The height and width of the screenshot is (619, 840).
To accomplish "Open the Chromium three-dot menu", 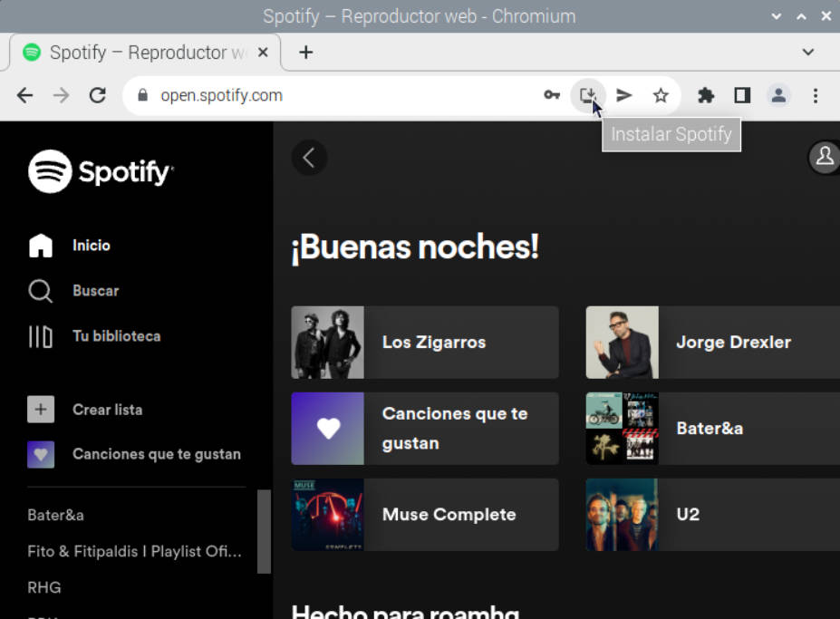I will point(816,95).
